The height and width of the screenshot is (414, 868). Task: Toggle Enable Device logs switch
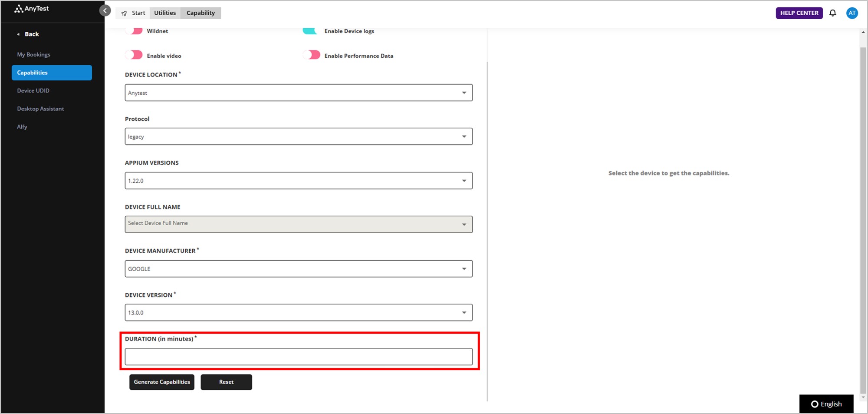tap(311, 31)
